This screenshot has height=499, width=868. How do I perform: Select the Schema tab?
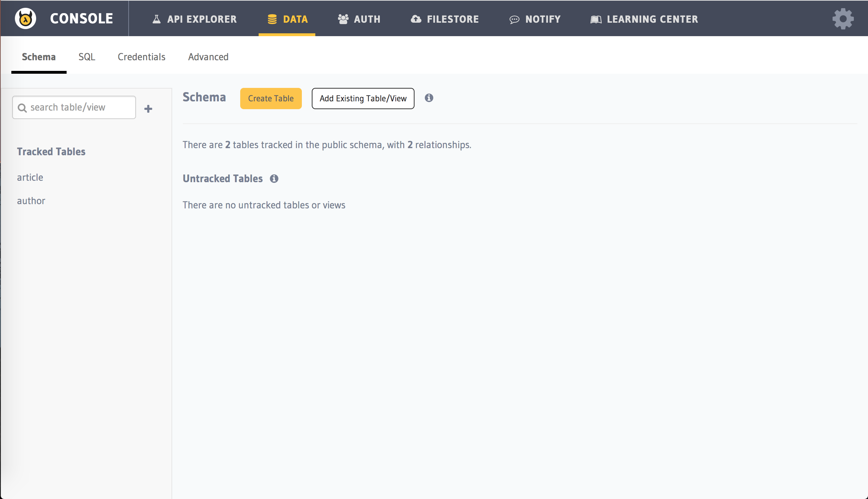click(39, 57)
